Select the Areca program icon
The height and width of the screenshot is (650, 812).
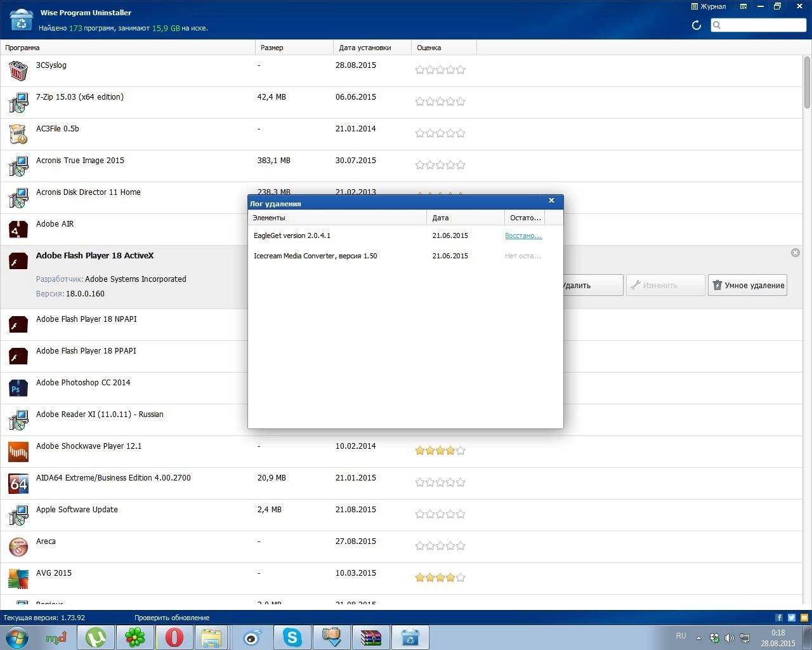tap(18, 547)
